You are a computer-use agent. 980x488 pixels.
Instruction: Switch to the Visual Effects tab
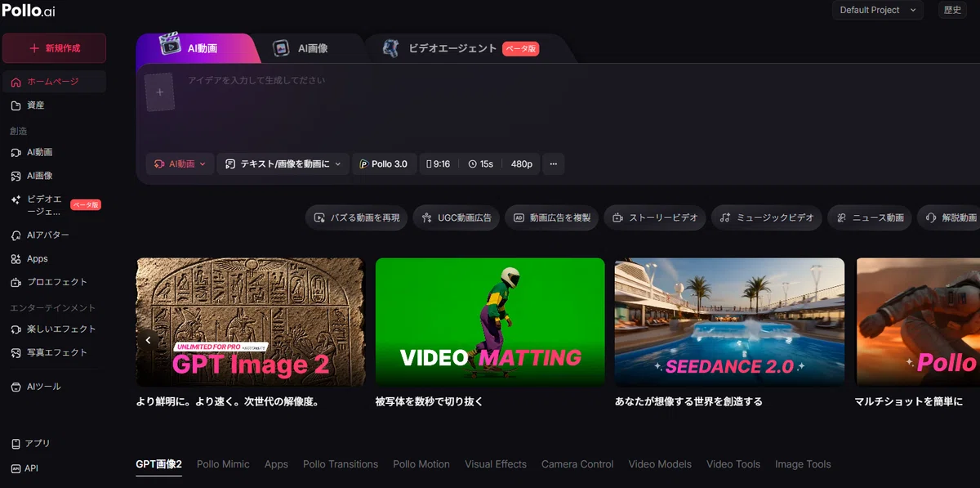pyautogui.click(x=496, y=464)
